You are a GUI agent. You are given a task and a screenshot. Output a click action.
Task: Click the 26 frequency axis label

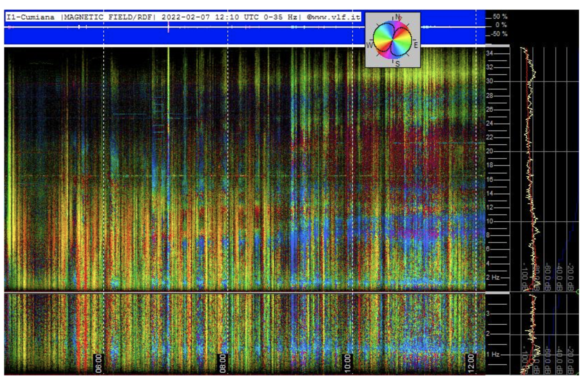(x=490, y=109)
